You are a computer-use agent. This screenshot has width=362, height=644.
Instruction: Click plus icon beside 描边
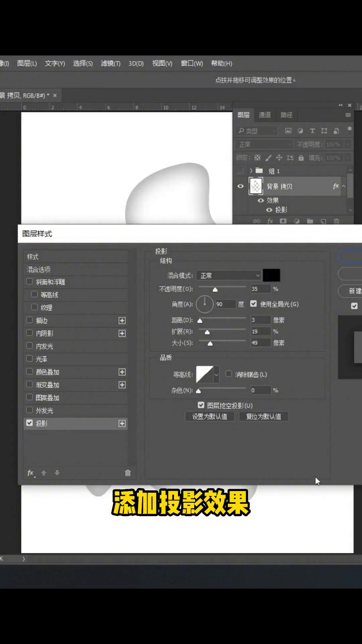point(122,321)
